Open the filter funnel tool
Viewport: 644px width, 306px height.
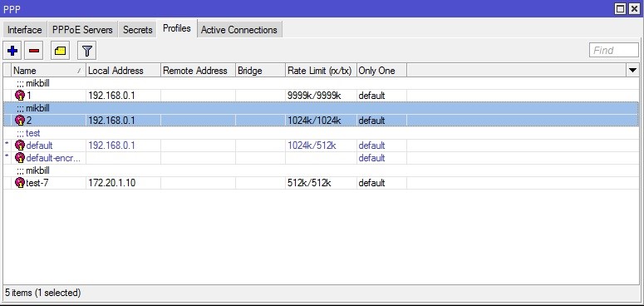[x=86, y=51]
